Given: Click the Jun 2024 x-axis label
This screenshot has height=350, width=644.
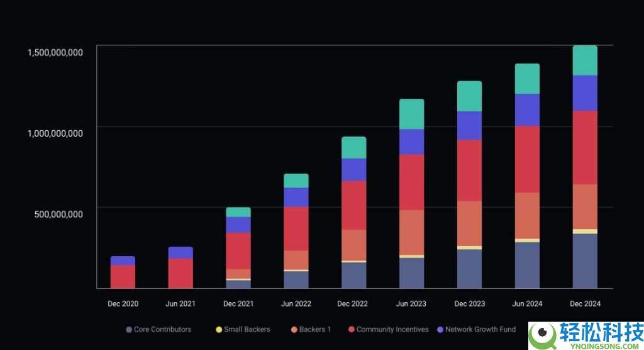Looking at the screenshot, I should pyautogui.click(x=527, y=304).
